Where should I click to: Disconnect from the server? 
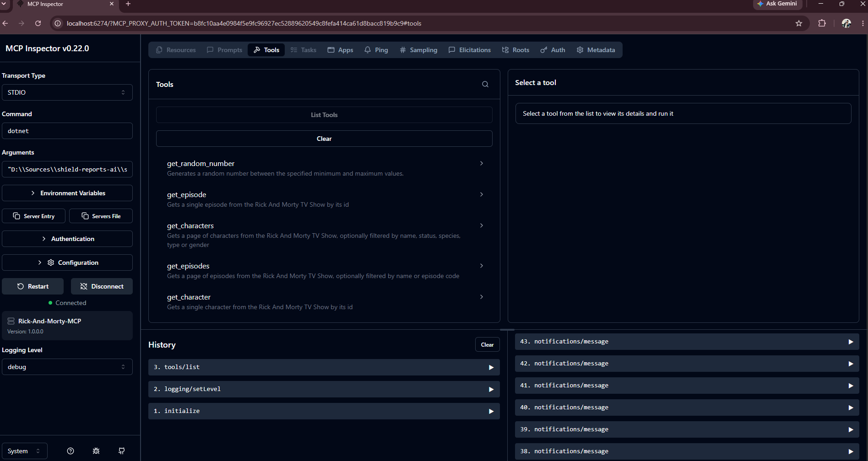102,286
